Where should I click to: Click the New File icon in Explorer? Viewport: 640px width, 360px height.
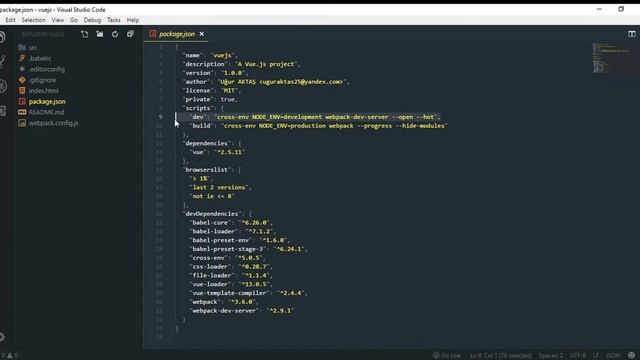(x=84, y=34)
